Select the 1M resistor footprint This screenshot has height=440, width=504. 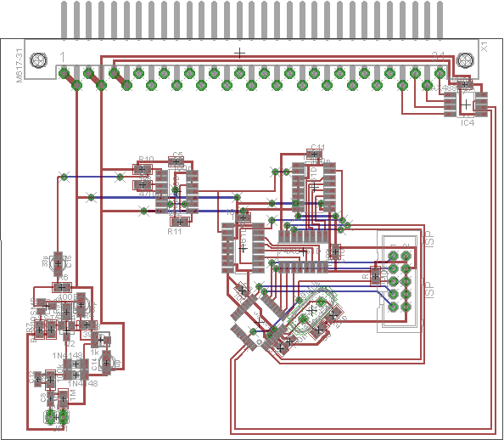[x=64, y=399]
